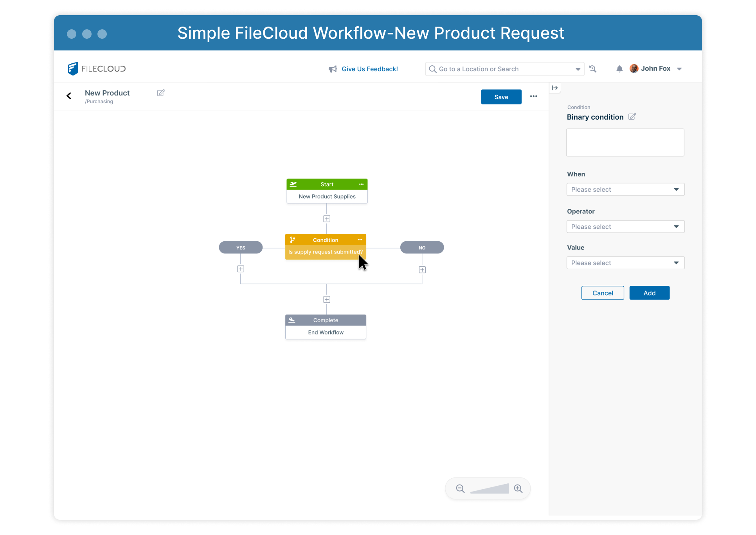Click the John Fox username
The width and height of the screenshot is (756, 535).
click(655, 68)
